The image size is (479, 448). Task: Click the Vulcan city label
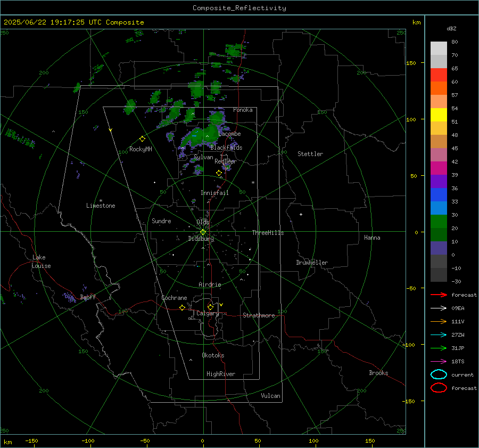pos(271,396)
